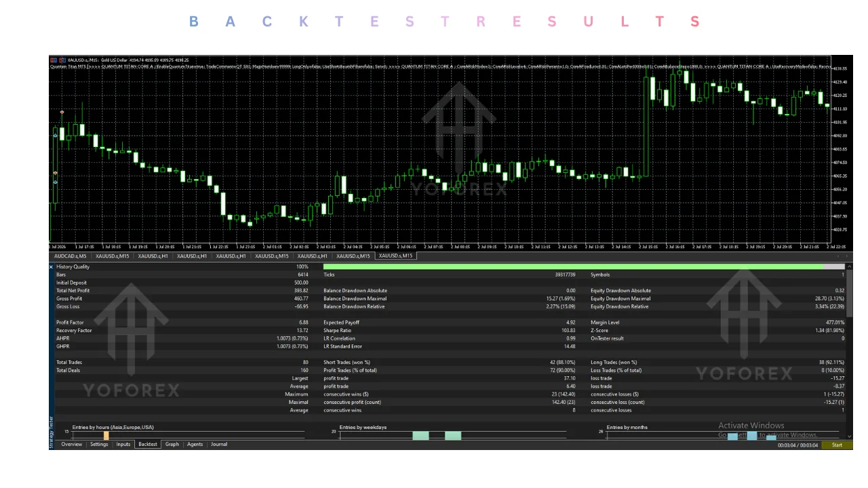Click the Margin Level value 477.01%
This screenshot has width=868, height=488.
click(x=835, y=323)
